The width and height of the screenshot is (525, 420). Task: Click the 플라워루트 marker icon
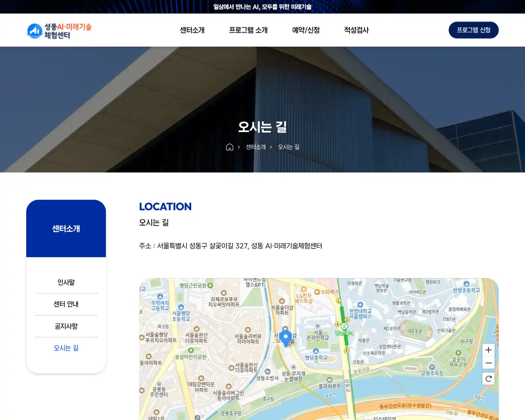click(329, 380)
